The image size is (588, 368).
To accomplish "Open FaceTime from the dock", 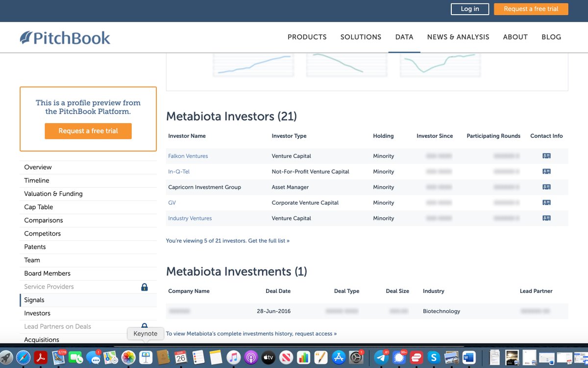I will [x=75, y=357].
